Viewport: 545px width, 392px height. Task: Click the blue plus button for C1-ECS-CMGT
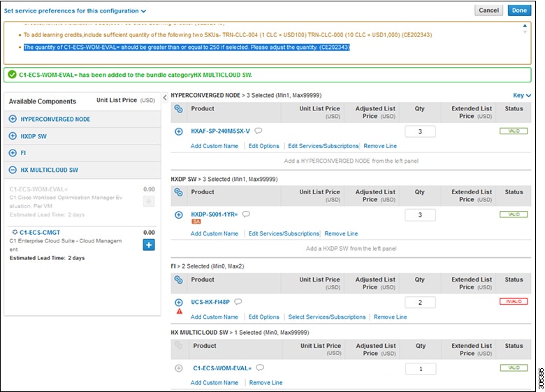tap(149, 245)
